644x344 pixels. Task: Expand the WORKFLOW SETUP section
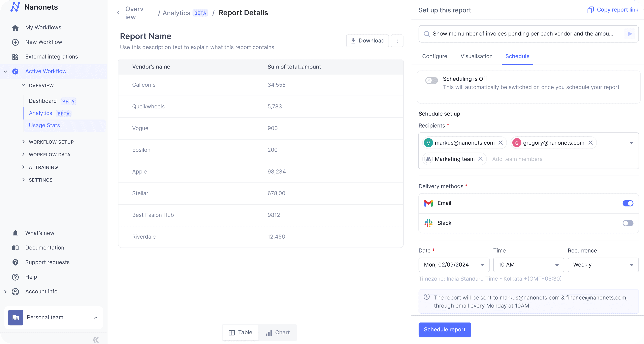point(51,142)
